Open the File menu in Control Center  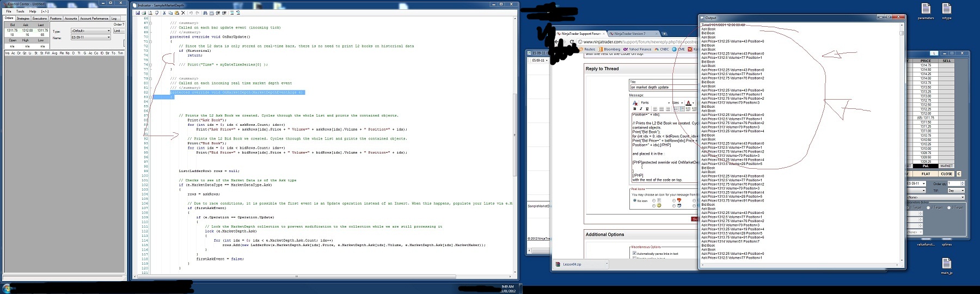pos(9,11)
